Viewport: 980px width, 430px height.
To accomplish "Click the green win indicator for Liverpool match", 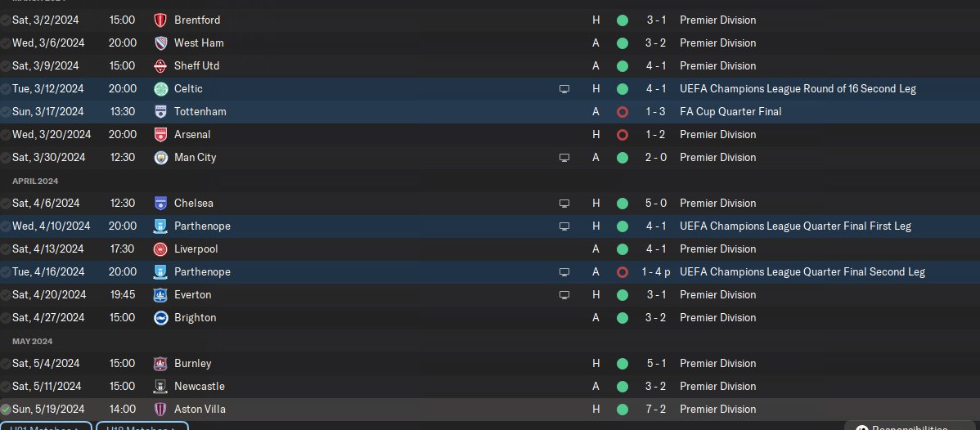I will pyautogui.click(x=622, y=249).
